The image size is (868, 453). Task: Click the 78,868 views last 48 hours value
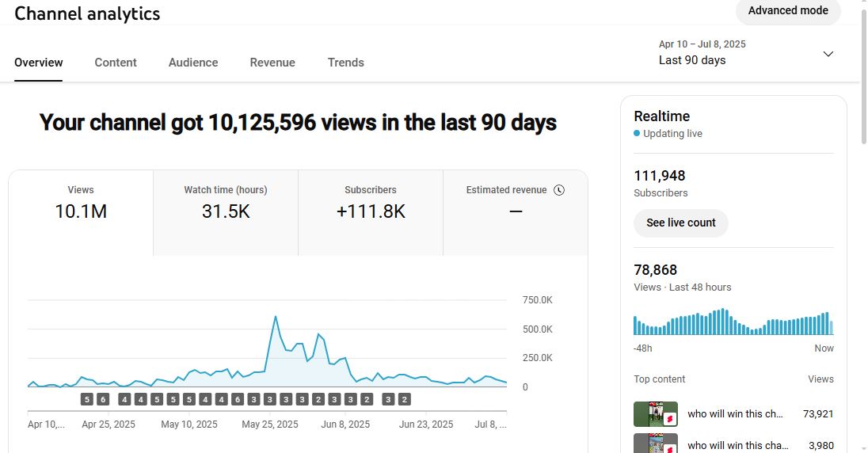coord(656,270)
